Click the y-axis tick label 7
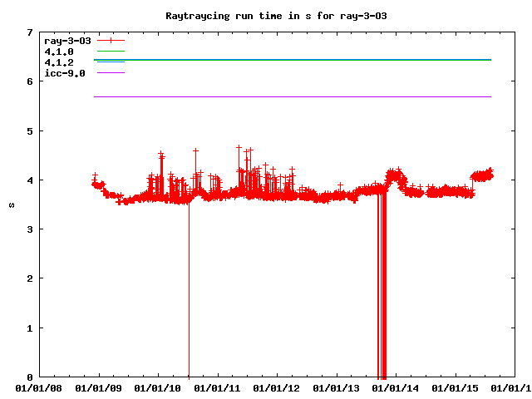Screen dimensions: 532x399 coord(30,32)
